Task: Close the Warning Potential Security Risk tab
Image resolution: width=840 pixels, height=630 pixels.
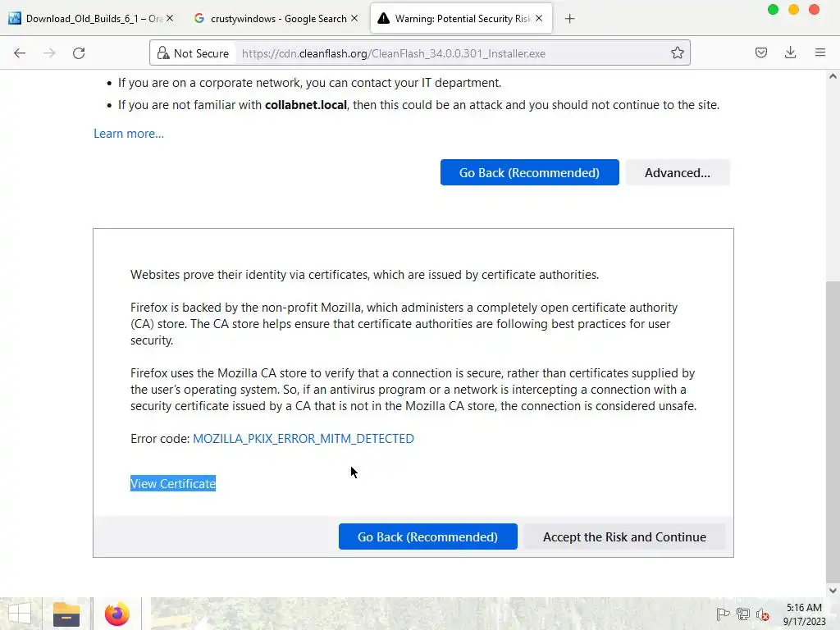Action: point(539,18)
